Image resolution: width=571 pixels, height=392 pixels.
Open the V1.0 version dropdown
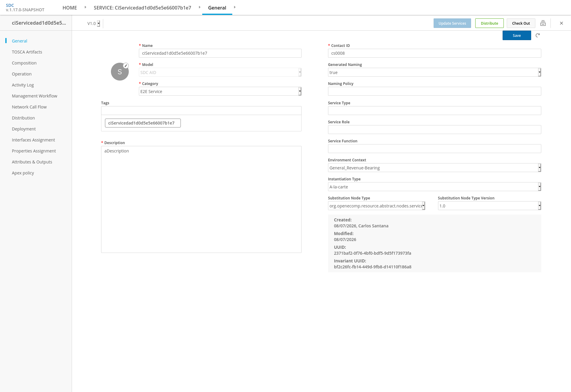tap(94, 23)
